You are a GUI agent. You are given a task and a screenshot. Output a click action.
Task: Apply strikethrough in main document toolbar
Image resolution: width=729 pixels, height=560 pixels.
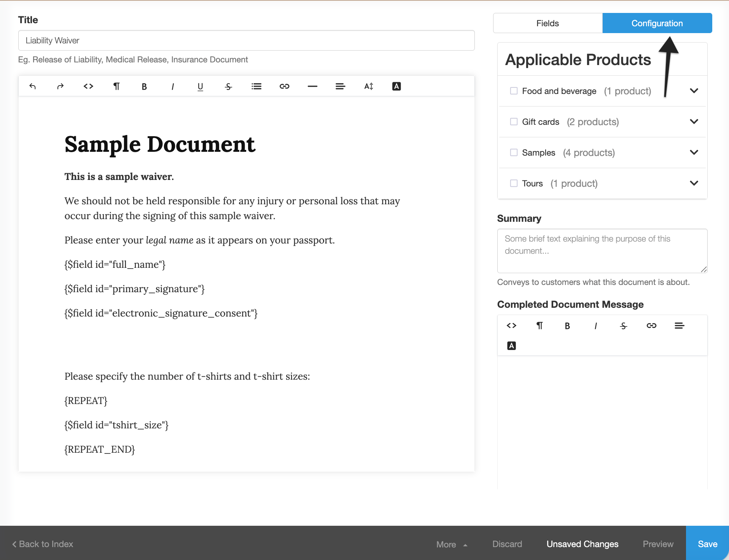pos(228,86)
